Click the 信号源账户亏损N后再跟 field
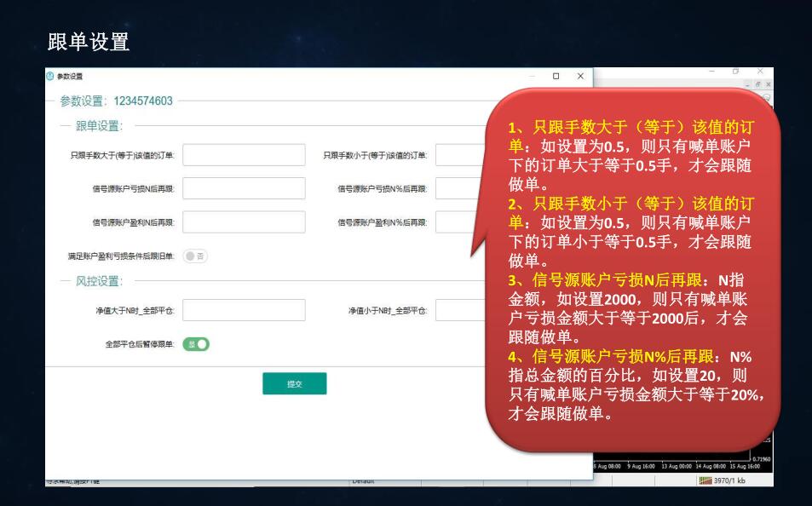 pyautogui.click(x=244, y=188)
